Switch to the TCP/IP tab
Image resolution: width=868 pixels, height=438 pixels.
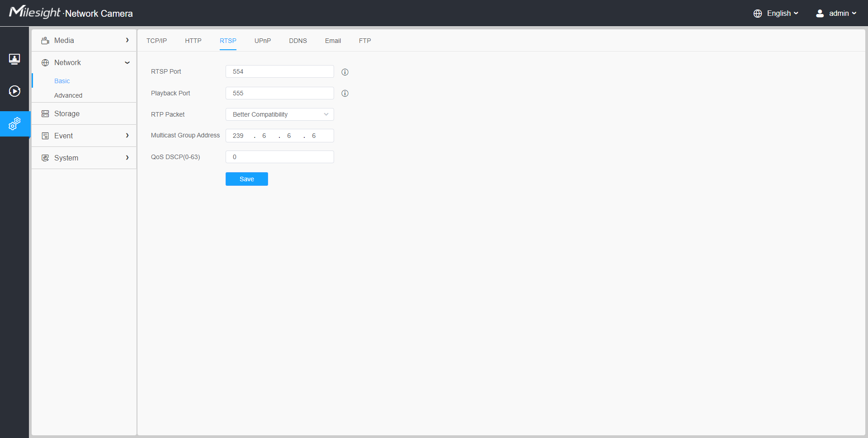(156, 41)
